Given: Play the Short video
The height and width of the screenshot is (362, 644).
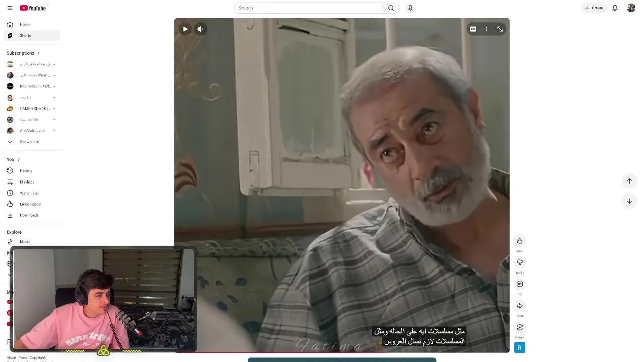Looking at the screenshot, I should pyautogui.click(x=185, y=29).
